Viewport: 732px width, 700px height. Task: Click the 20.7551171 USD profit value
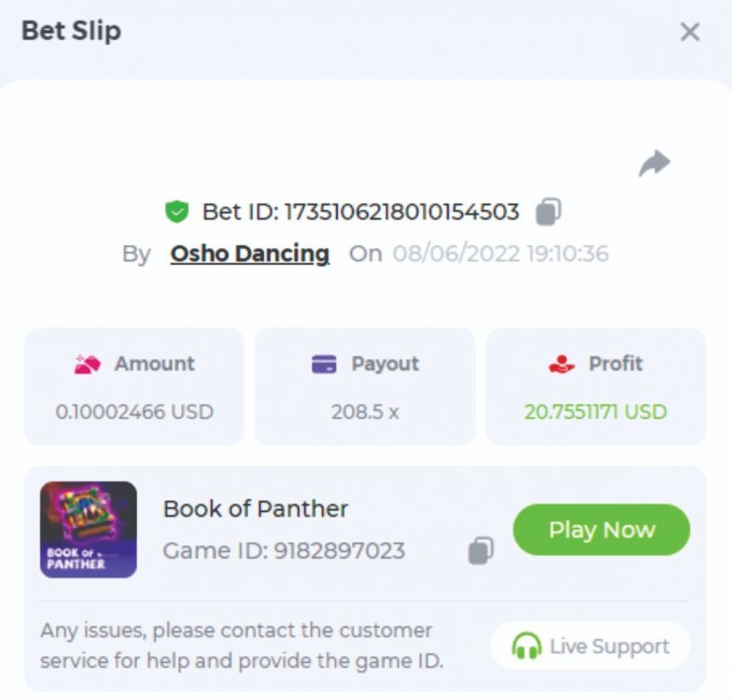[596, 412]
